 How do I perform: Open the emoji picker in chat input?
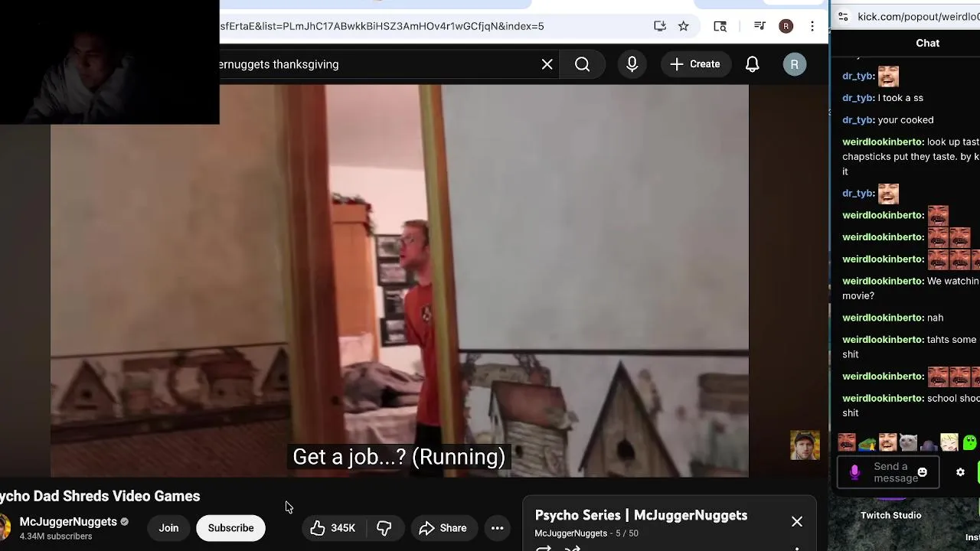(923, 473)
